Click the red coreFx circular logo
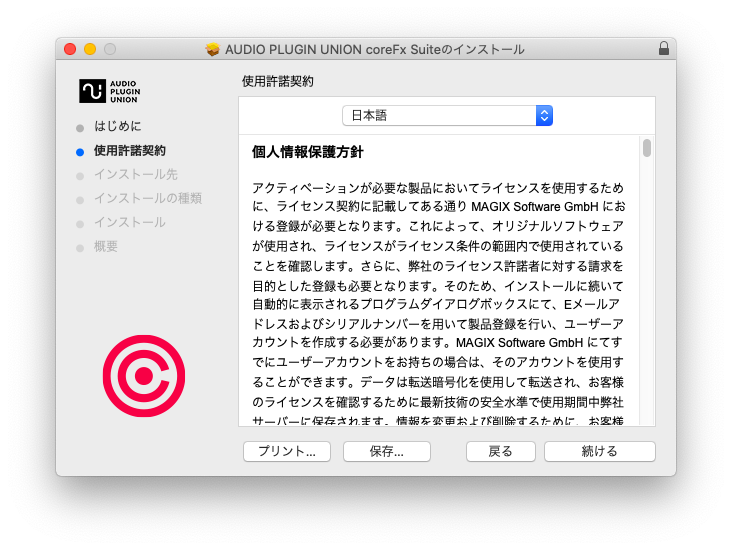The height and width of the screenshot is (550, 732). pos(144,376)
